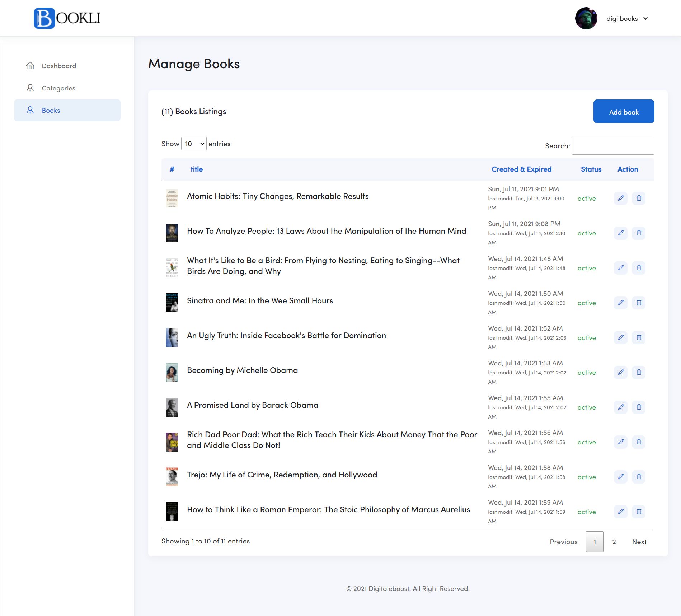
Task: Sort table by Status column
Action: 591,169
